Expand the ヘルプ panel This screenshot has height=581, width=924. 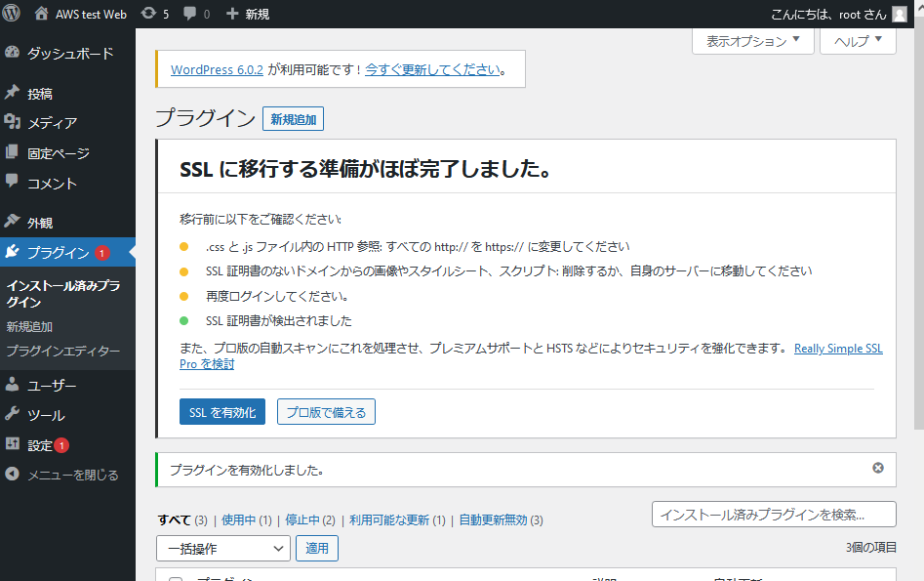pyautogui.click(x=858, y=41)
